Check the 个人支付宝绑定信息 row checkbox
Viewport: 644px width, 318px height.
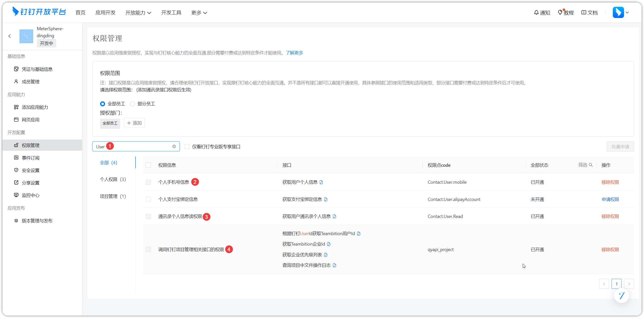148,199
